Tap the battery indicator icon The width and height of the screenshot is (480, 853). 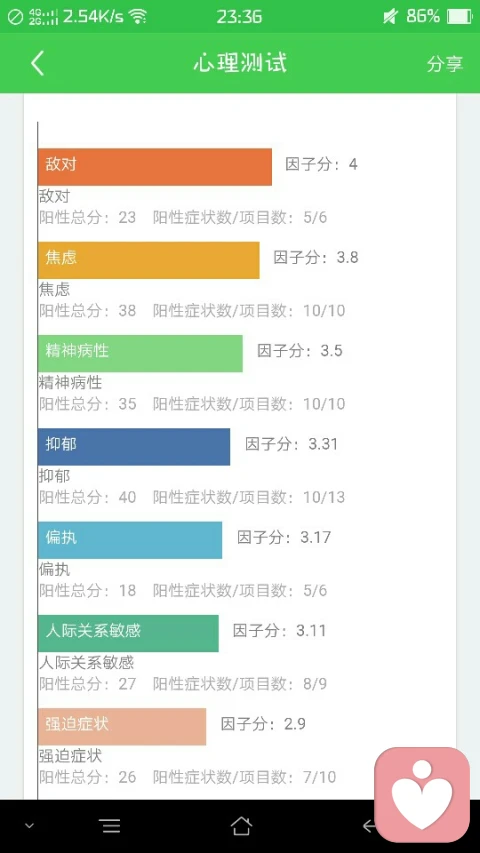(x=459, y=16)
